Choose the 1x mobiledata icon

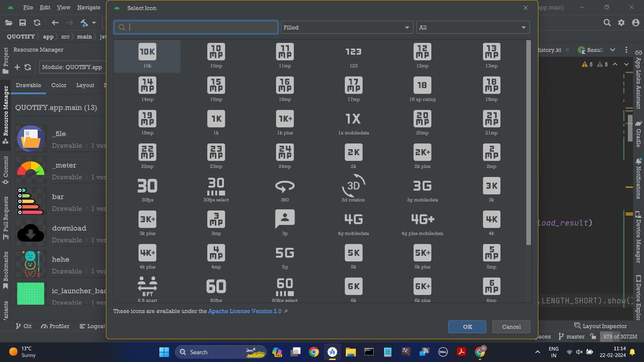(353, 119)
